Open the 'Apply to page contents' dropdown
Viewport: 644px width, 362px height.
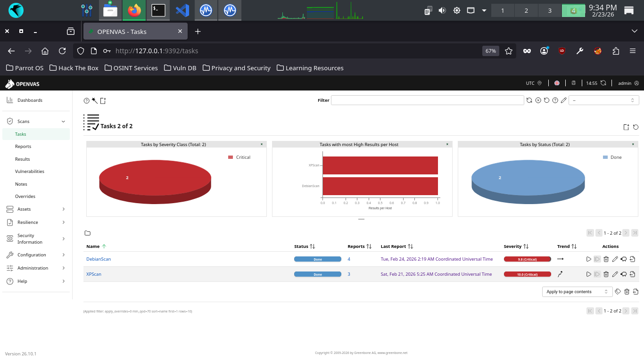click(x=577, y=292)
